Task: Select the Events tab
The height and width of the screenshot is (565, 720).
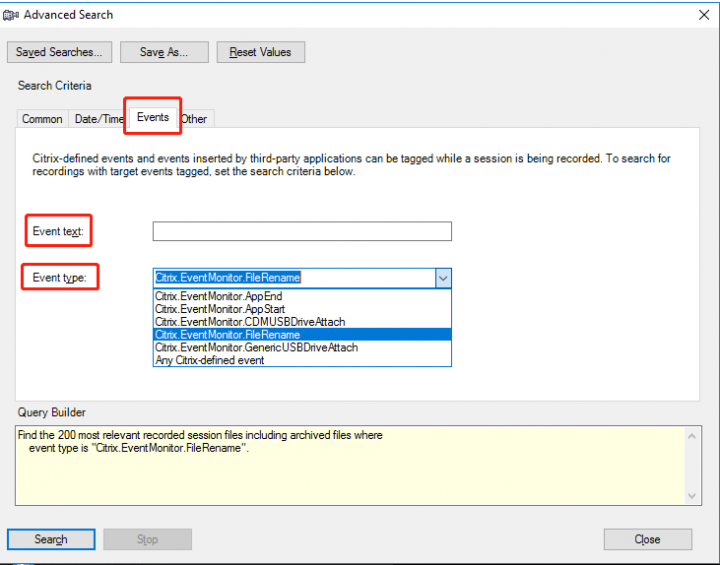Action: [152, 117]
